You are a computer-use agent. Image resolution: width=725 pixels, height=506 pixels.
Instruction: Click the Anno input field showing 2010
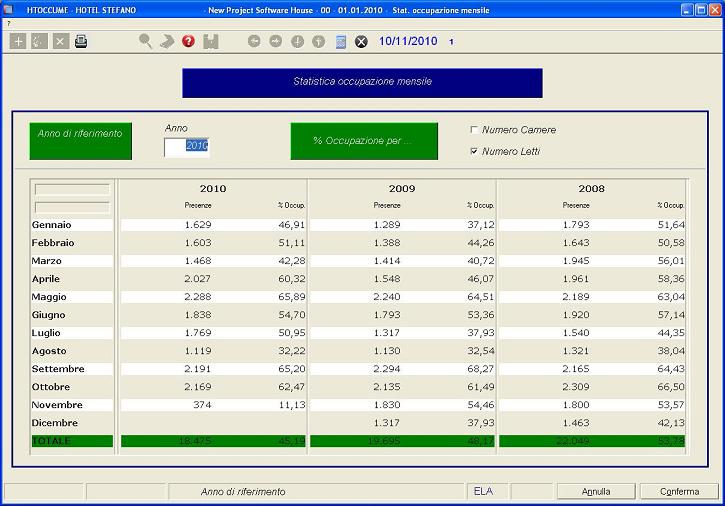(187, 147)
